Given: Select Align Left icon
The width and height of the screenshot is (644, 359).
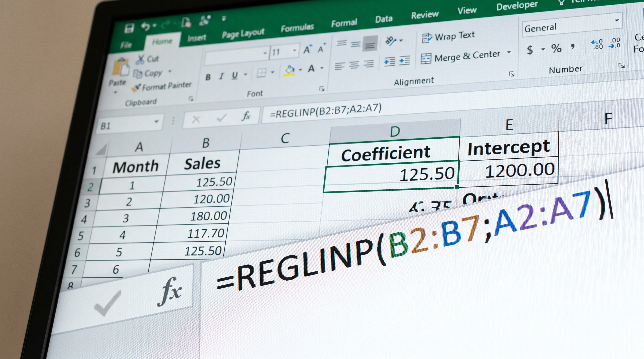Looking at the screenshot, I should [340, 66].
